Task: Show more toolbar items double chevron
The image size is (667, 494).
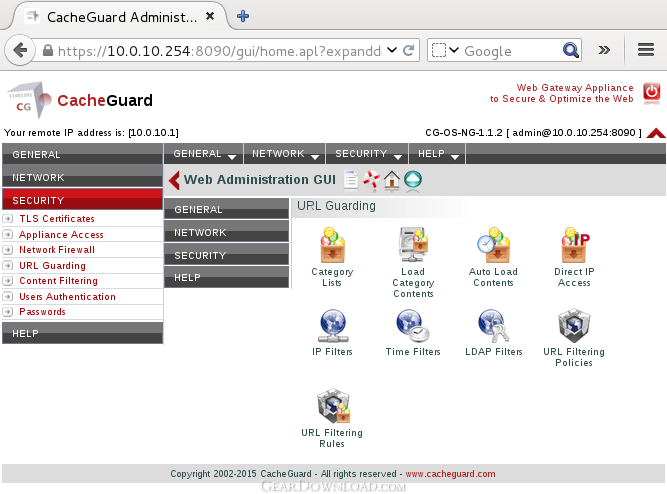Action: (604, 50)
